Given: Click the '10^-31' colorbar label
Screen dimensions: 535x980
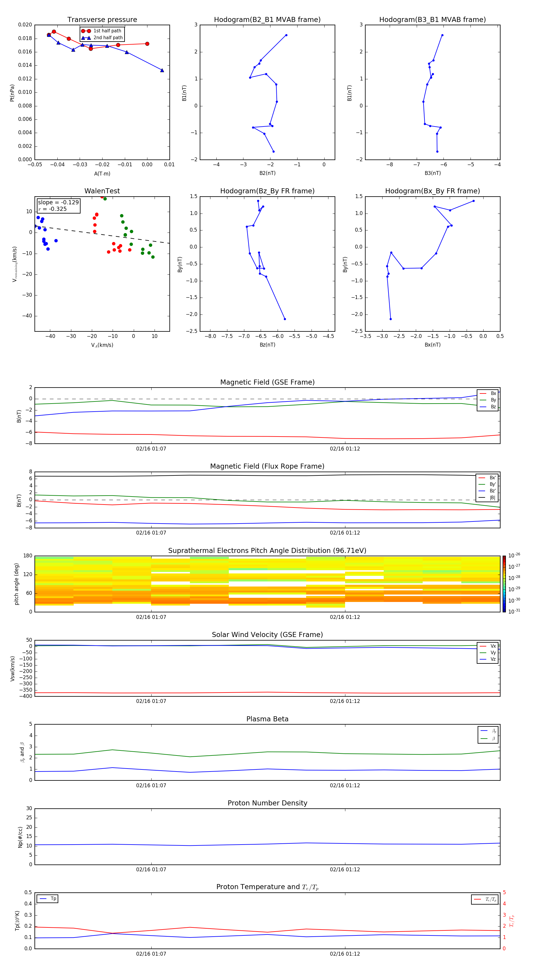Looking at the screenshot, I should [x=514, y=611].
